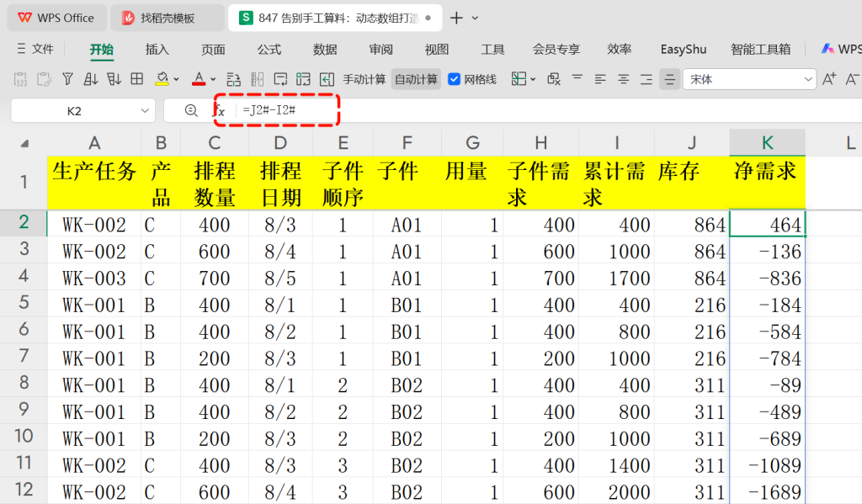Switch to manual calculation (手动计算)

tap(364, 80)
